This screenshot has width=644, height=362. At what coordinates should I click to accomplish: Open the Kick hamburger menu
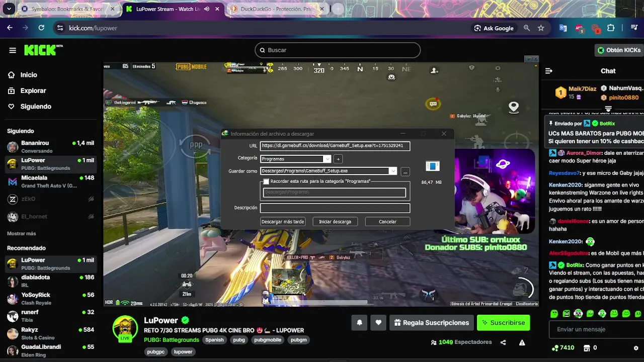click(13, 50)
